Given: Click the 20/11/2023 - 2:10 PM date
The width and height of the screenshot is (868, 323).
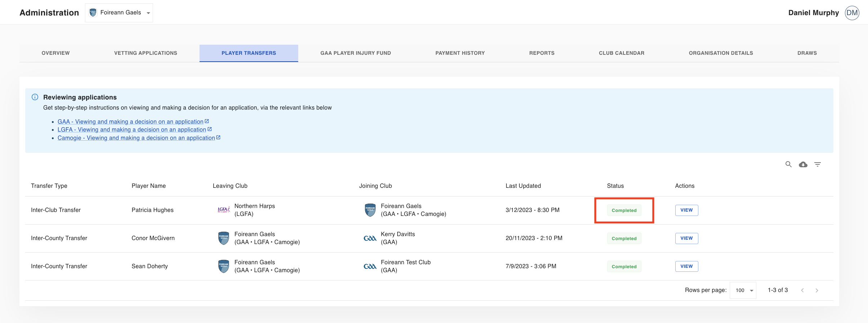Looking at the screenshot, I should point(534,238).
